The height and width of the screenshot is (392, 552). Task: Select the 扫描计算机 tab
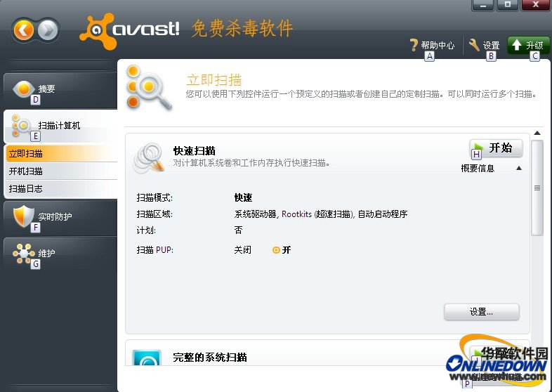coord(60,126)
